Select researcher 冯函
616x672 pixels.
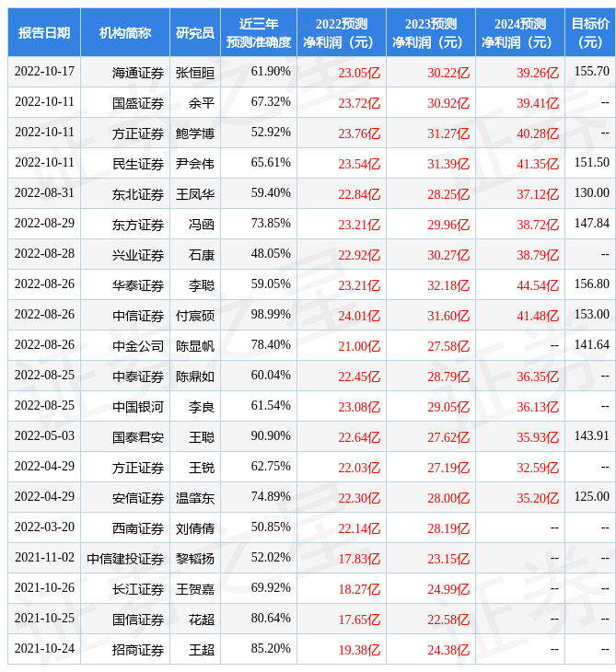pyautogui.click(x=202, y=225)
